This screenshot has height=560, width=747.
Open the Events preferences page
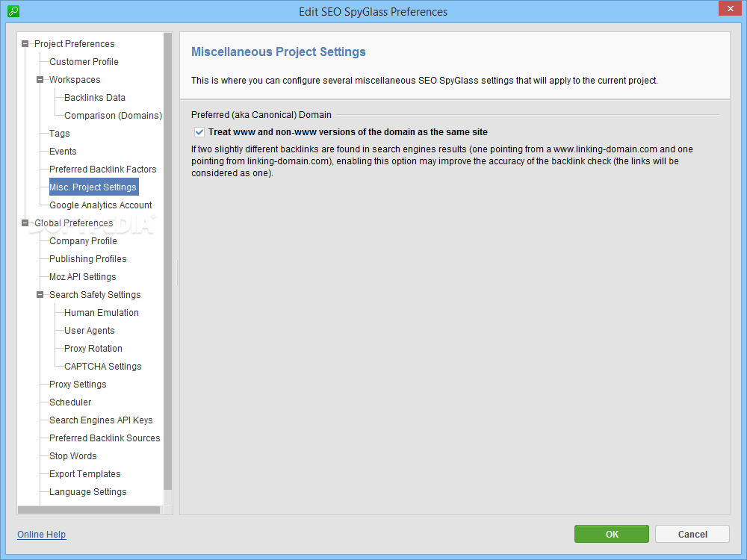[63, 152]
